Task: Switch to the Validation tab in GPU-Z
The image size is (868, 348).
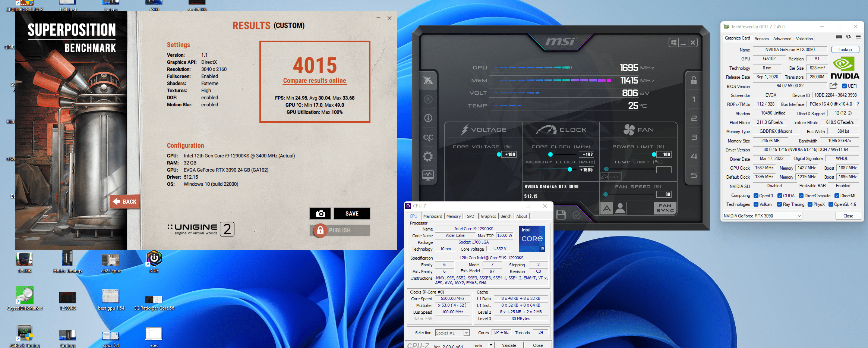Action: pos(804,39)
